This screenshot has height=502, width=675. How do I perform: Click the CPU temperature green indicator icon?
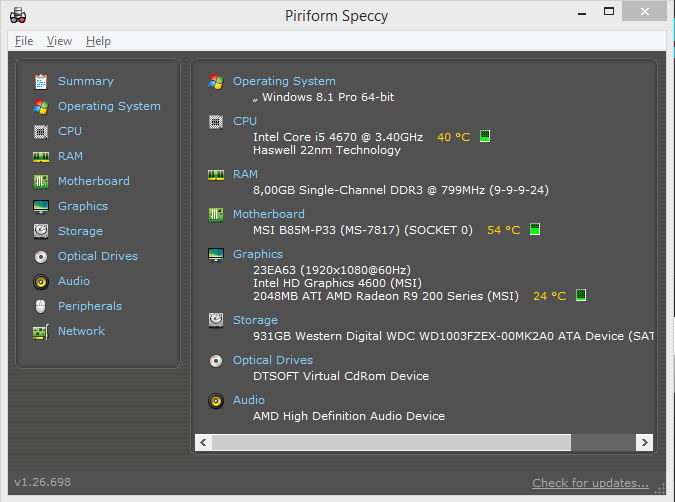(x=485, y=136)
